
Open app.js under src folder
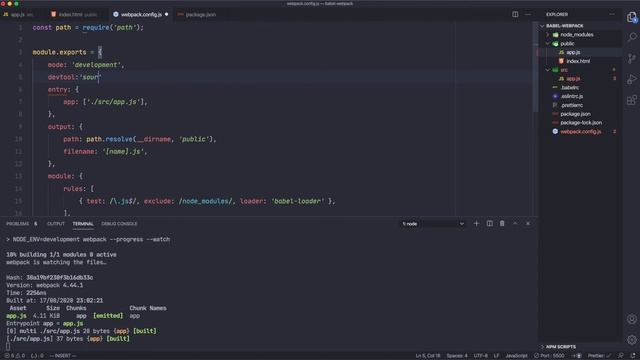click(x=580, y=79)
